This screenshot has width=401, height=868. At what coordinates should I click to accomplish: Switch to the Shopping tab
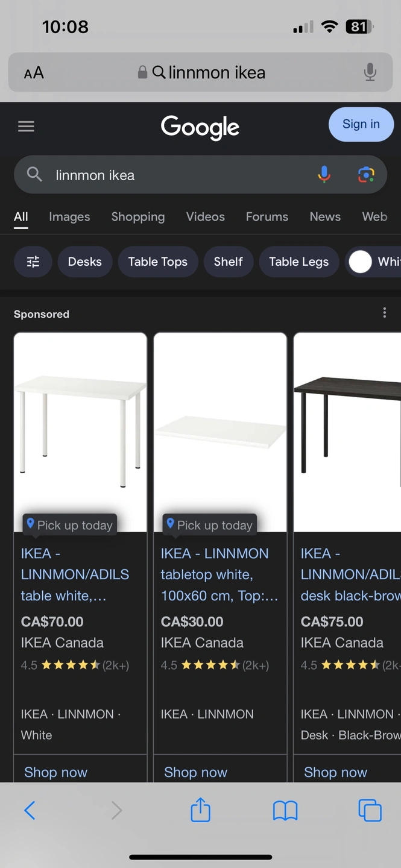(138, 216)
